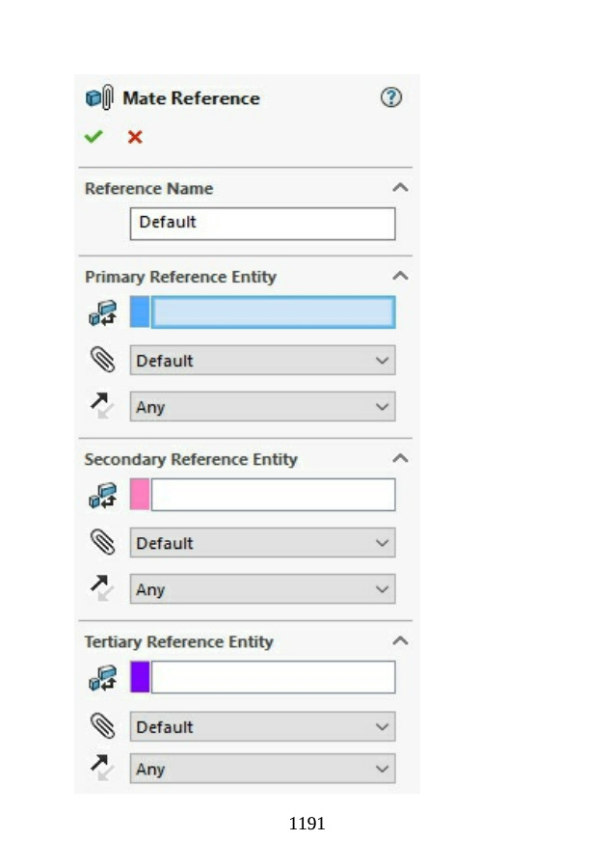Click the pink Secondary entity color swatch
This screenshot has height=868, width=613.
click(x=140, y=495)
